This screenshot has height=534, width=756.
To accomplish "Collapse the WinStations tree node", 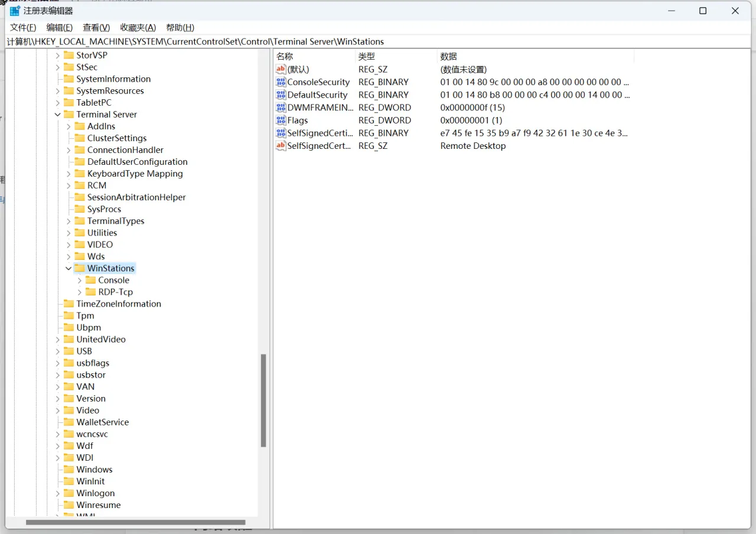I will [x=69, y=268].
